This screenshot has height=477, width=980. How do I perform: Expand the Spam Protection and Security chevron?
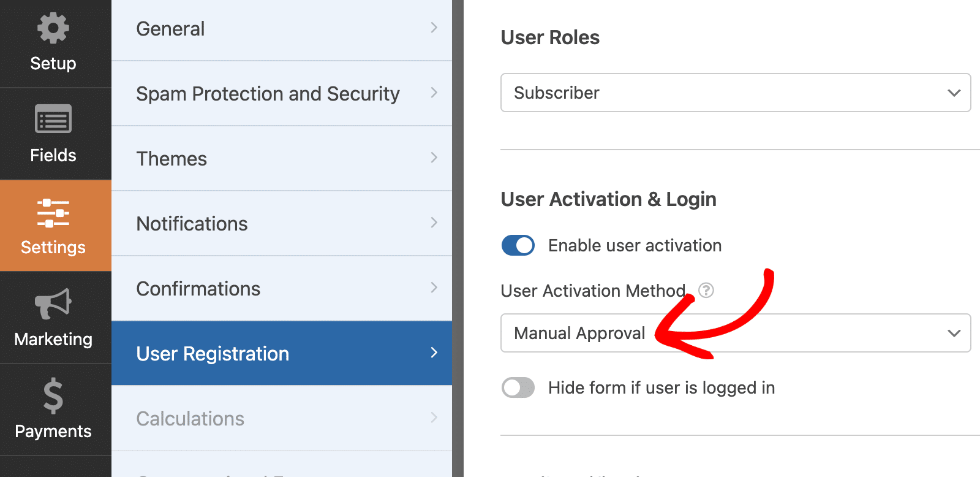434,93
